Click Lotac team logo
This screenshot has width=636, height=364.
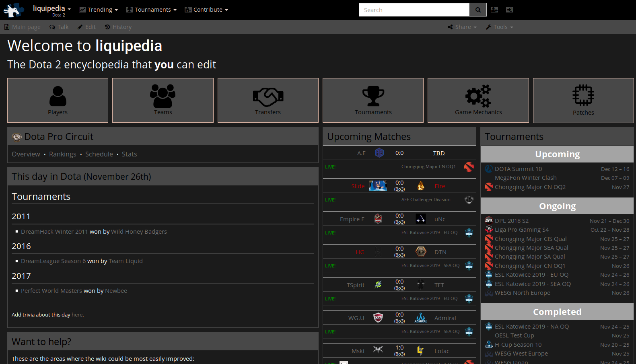[420, 350]
